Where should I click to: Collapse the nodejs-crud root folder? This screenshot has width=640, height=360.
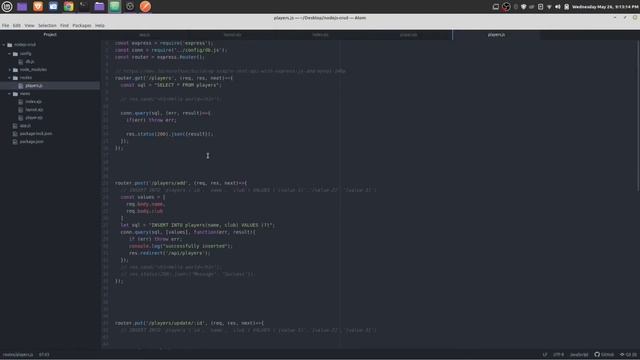(4, 45)
